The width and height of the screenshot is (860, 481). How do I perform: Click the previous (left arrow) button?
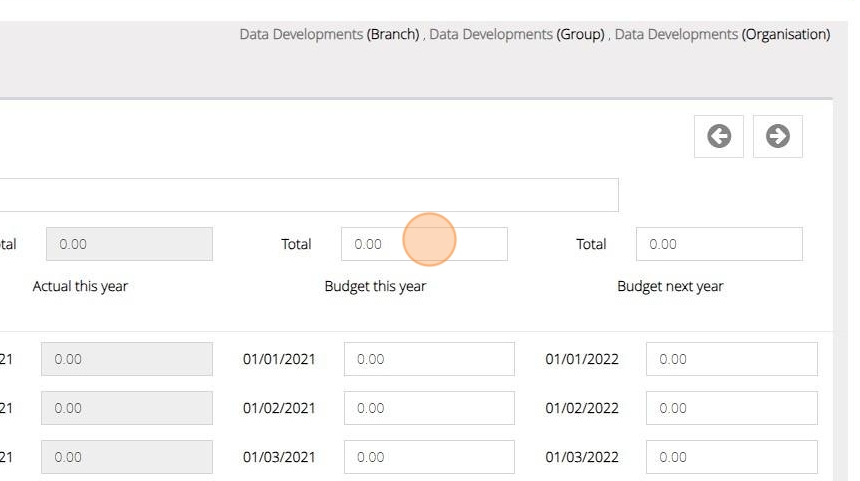718,137
